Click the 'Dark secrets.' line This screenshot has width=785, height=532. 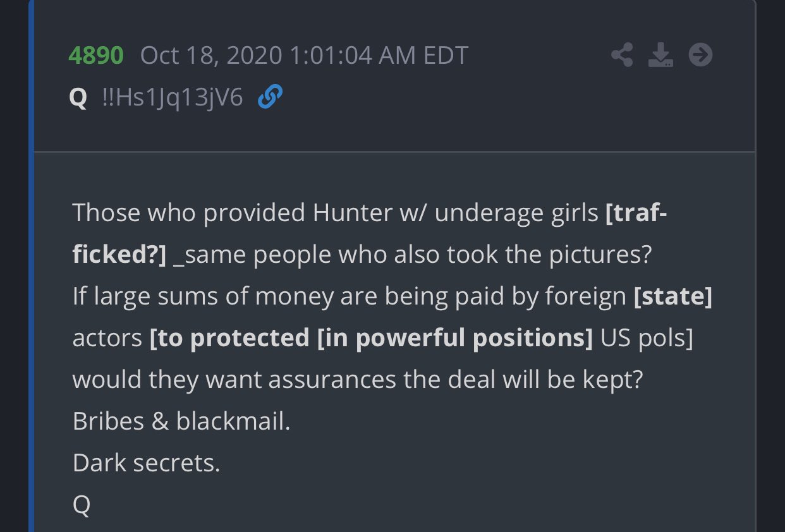pyautogui.click(x=147, y=463)
